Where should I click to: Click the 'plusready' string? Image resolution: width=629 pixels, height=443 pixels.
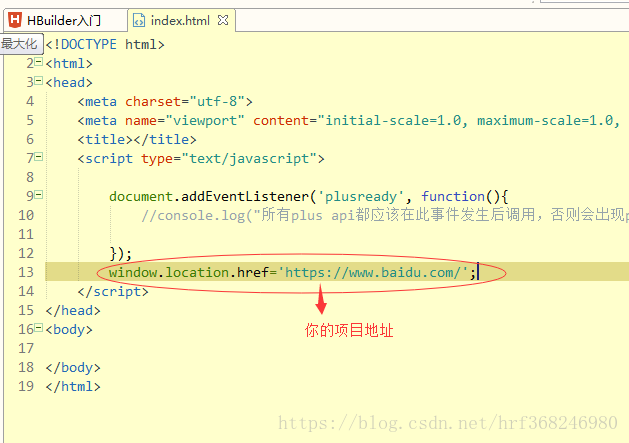[361, 197]
